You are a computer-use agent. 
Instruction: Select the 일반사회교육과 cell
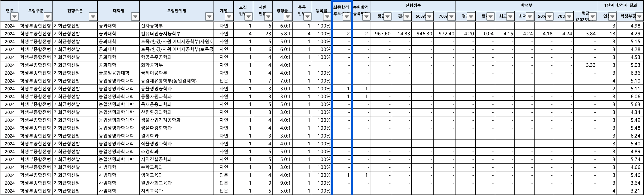coord(176,183)
